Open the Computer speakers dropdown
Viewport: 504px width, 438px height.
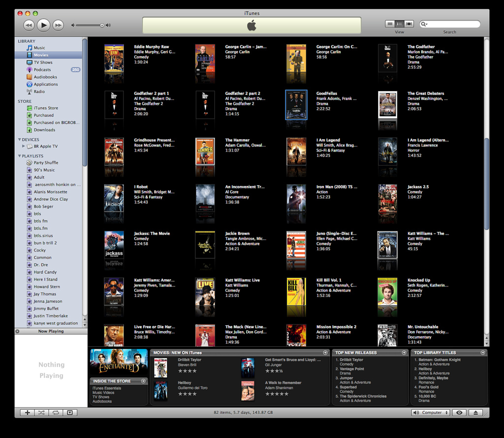coord(431,412)
